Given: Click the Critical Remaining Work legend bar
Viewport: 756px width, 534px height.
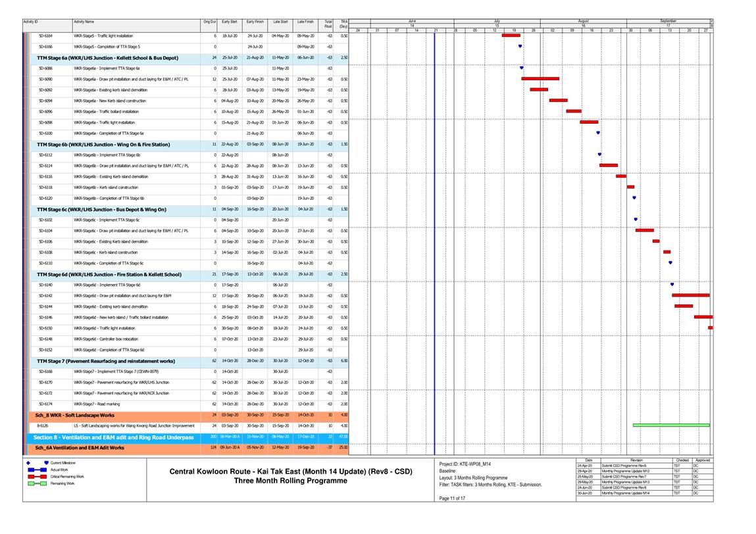Looking at the screenshot, I should (x=37, y=476).
